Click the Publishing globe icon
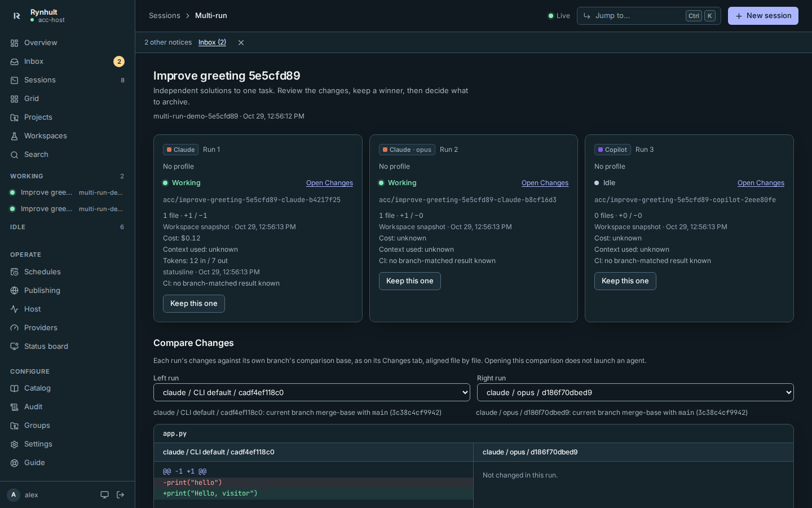812x508 pixels. coord(14,291)
